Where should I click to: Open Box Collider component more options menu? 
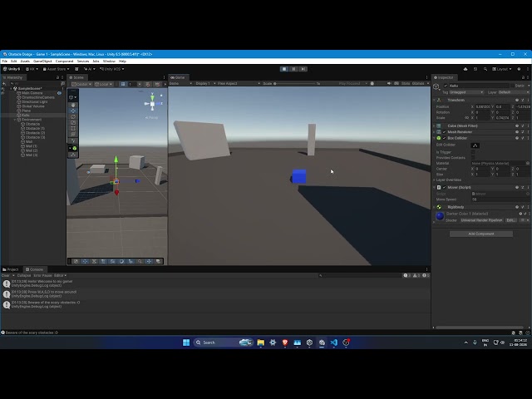pos(528,138)
